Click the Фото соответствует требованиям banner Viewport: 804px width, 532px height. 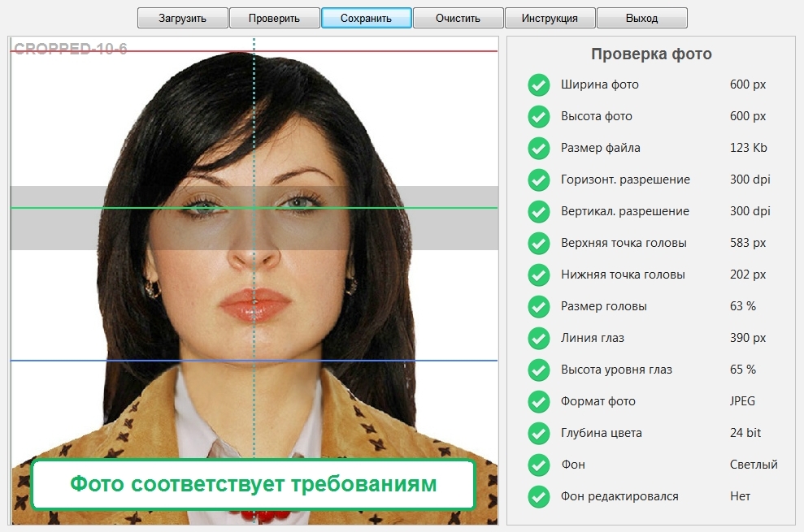click(x=254, y=484)
